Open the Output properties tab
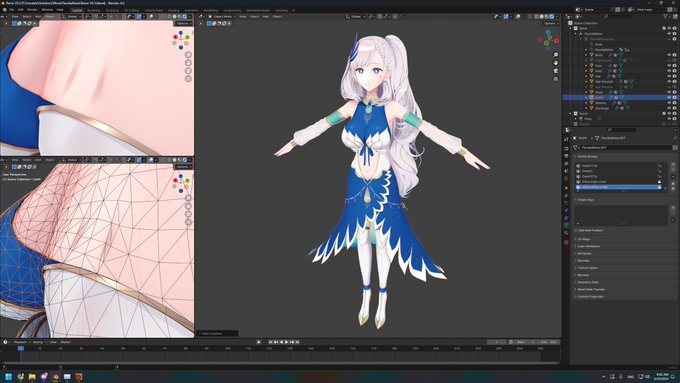The width and height of the screenshot is (680, 383). (x=566, y=156)
